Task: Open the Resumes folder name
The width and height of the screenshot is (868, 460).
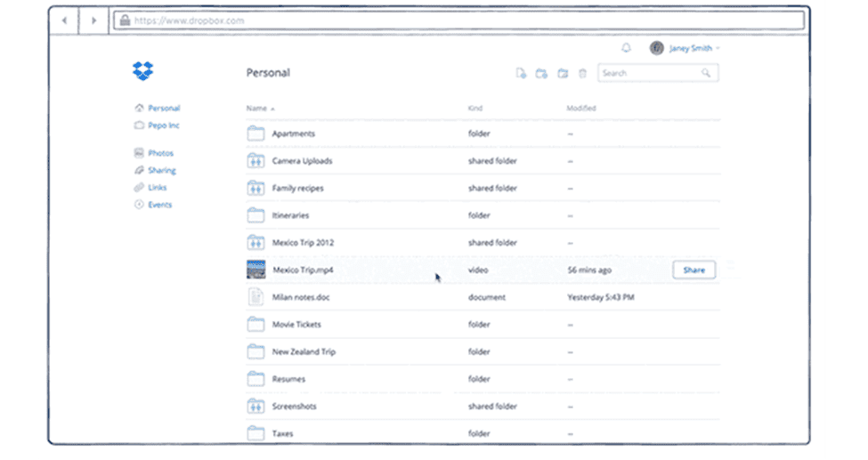Action: pyautogui.click(x=288, y=379)
